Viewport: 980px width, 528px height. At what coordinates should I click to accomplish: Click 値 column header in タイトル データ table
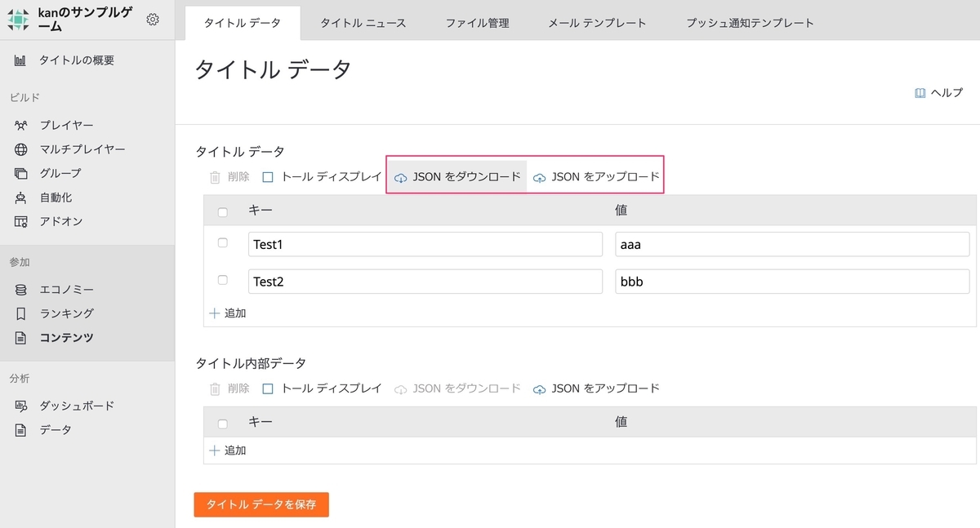click(x=621, y=211)
